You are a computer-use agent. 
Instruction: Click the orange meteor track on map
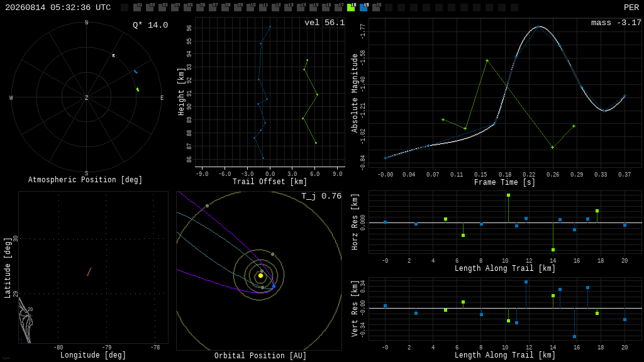tap(89, 271)
